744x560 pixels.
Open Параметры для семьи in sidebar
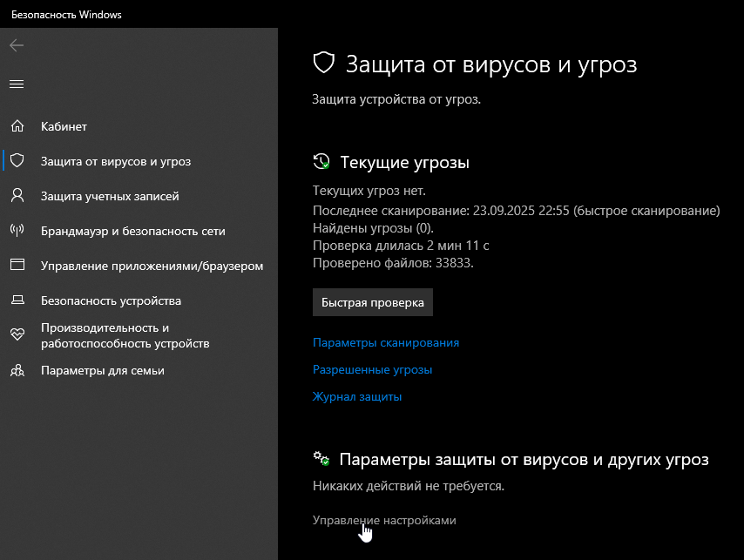[102, 370]
